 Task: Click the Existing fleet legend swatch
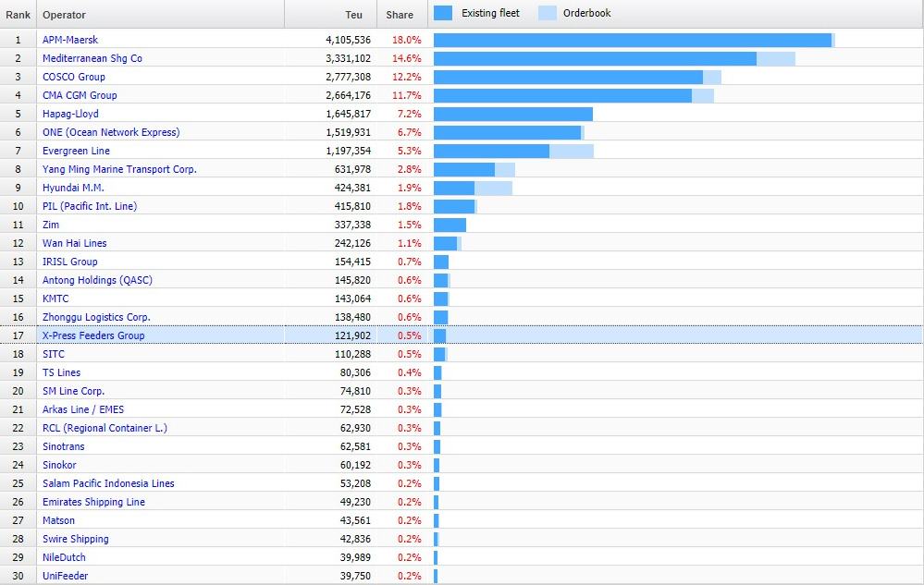(443, 14)
